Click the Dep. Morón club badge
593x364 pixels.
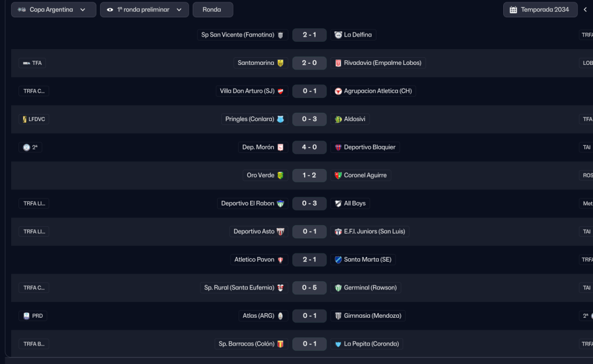(x=280, y=148)
